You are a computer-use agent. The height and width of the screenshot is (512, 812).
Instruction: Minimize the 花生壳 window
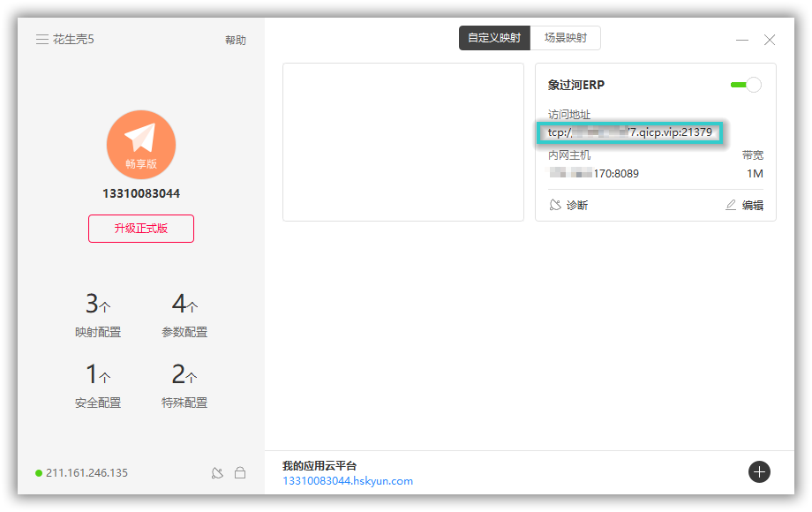point(742,40)
